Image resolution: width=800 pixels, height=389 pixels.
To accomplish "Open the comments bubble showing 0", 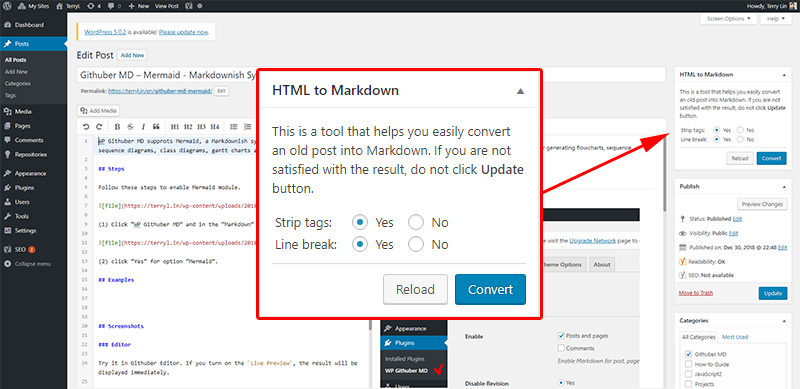I will [x=115, y=6].
